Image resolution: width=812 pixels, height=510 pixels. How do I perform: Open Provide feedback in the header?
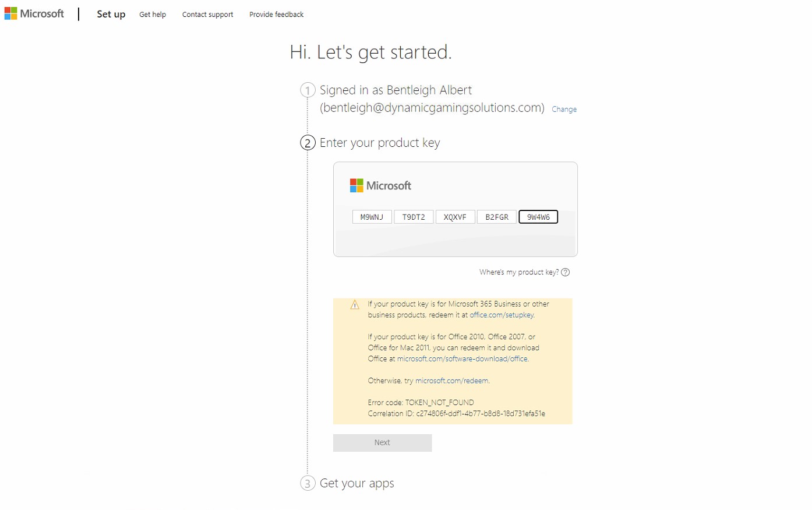click(276, 15)
